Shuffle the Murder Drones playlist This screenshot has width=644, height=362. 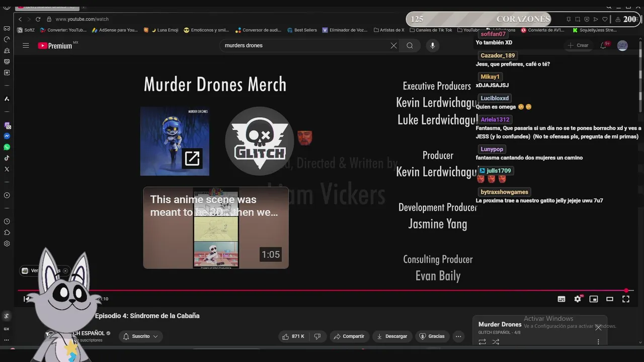pos(496,342)
